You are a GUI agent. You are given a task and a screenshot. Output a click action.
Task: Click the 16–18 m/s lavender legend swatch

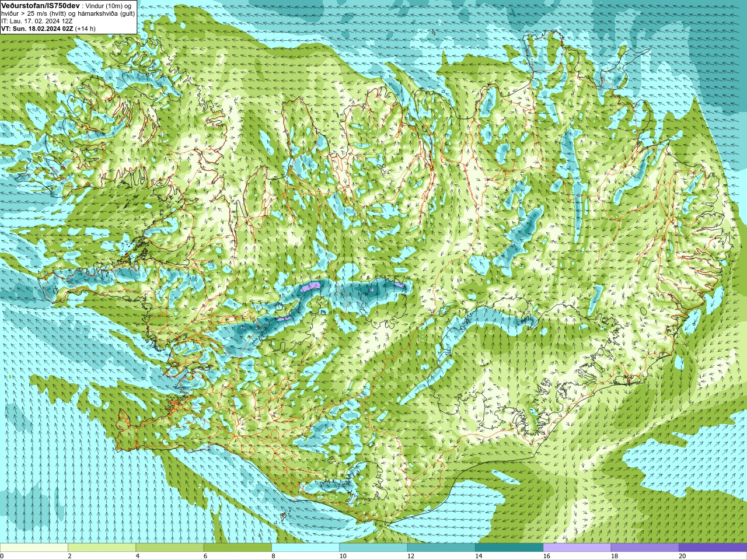[x=577, y=548]
